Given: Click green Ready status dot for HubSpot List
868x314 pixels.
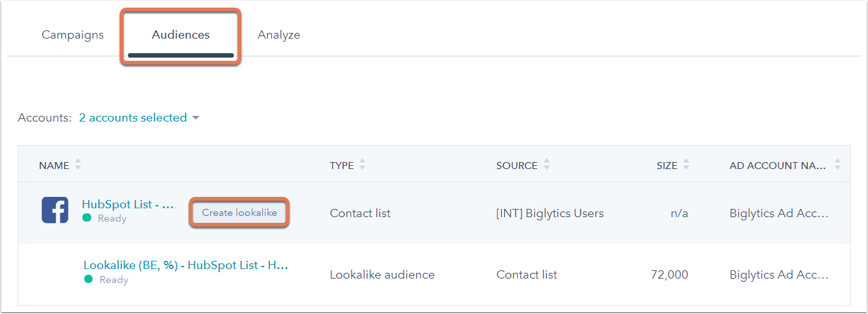Looking at the screenshot, I should pos(87,218).
